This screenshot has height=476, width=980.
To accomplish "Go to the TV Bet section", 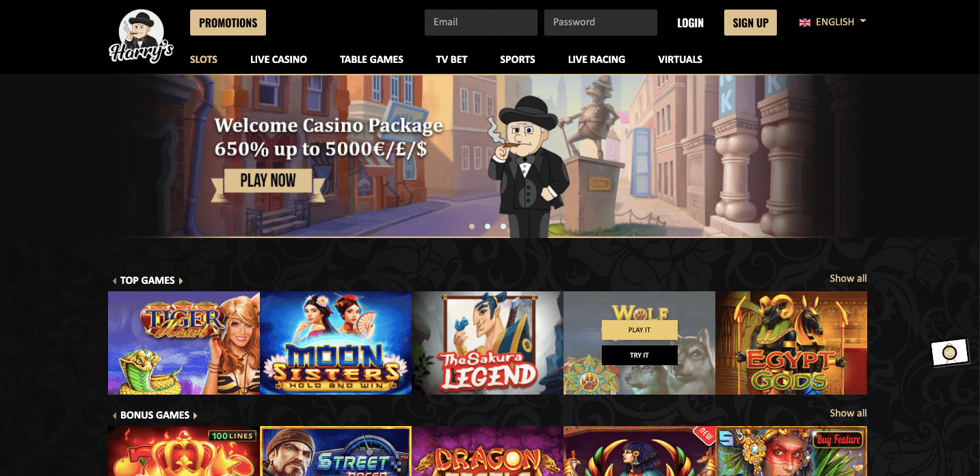I will [x=451, y=59].
